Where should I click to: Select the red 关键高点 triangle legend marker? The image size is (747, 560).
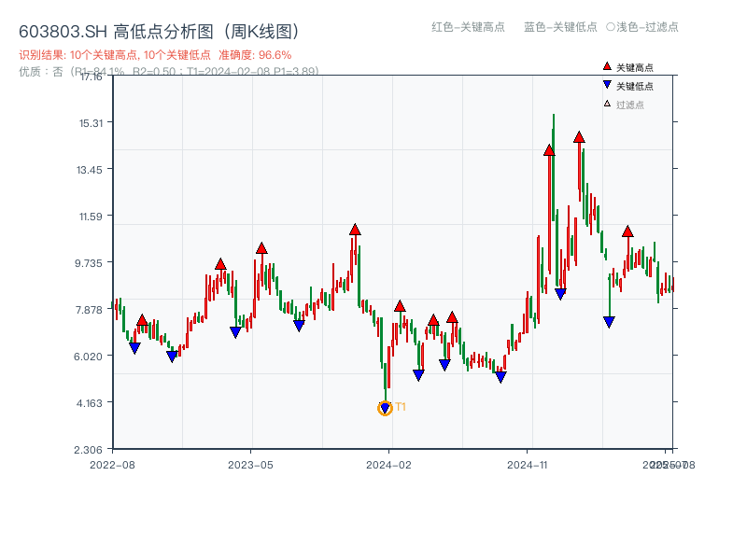point(605,66)
